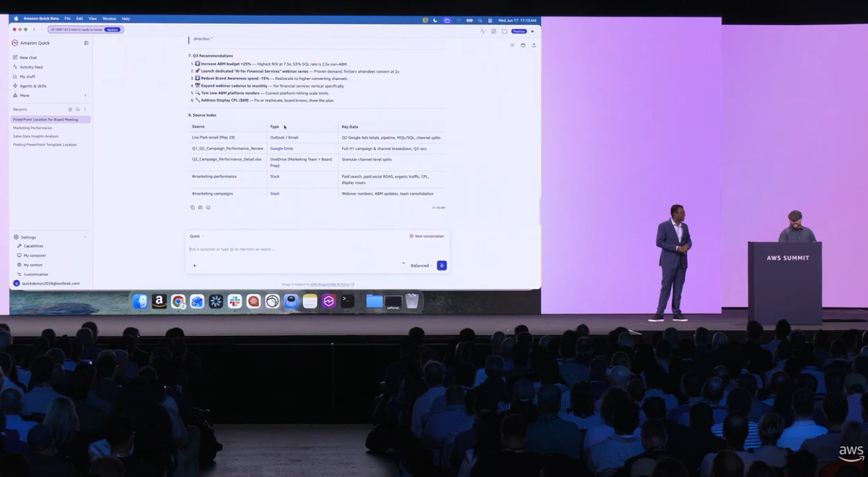Open Capabilities settings
The height and width of the screenshot is (477, 868).
(x=31, y=246)
